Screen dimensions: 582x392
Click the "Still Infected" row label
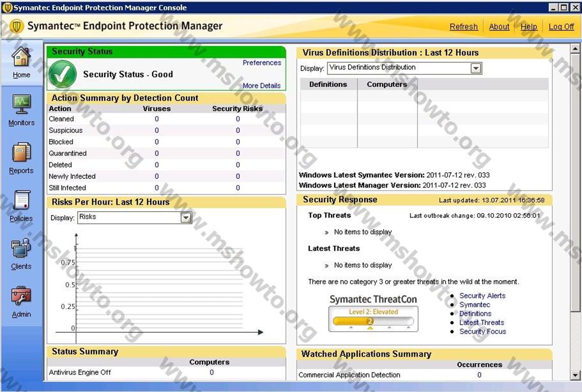click(67, 188)
